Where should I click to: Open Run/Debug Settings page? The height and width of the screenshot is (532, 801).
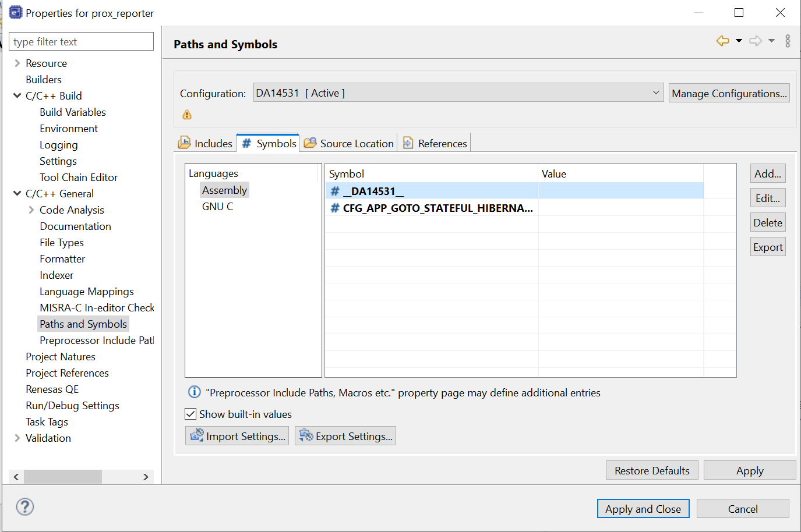pyautogui.click(x=72, y=405)
